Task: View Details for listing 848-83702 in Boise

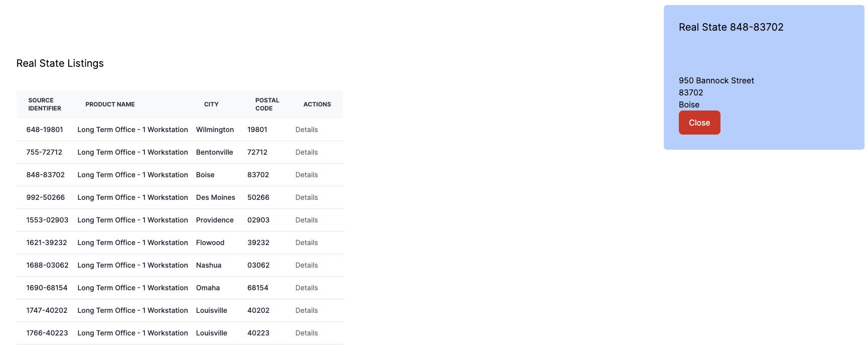Action: point(306,175)
